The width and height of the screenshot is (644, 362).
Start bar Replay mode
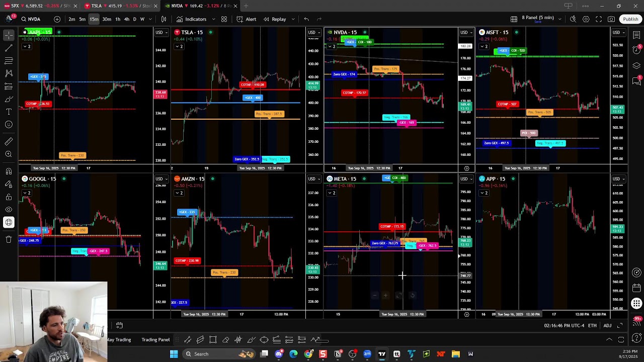(275, 19)
